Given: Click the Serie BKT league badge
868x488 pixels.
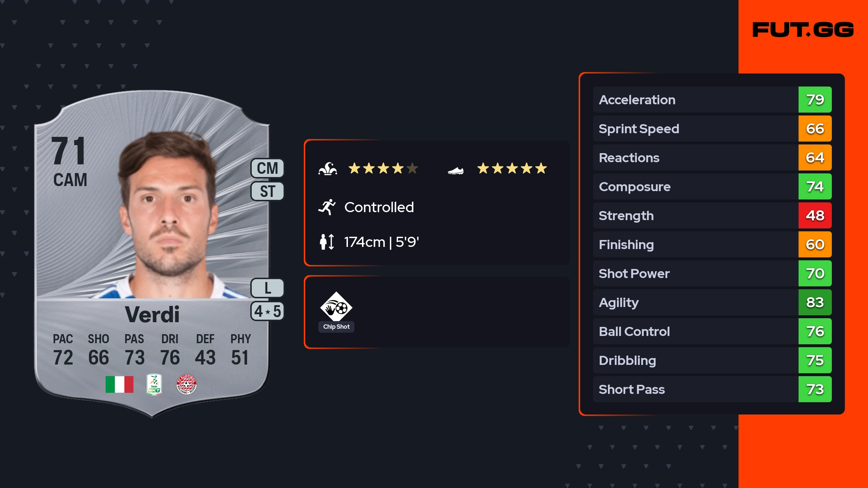Looking at the screenshot, I should coord(154,384).
